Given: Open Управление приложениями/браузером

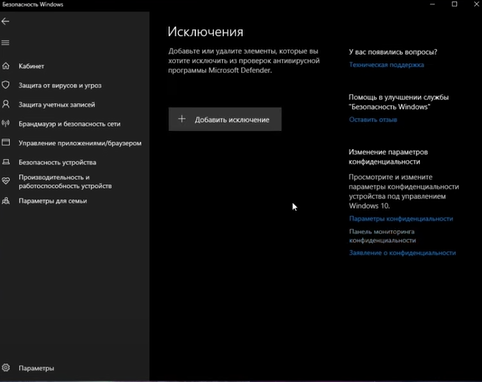Looking at the screenshot, I should tap(80, 143).
